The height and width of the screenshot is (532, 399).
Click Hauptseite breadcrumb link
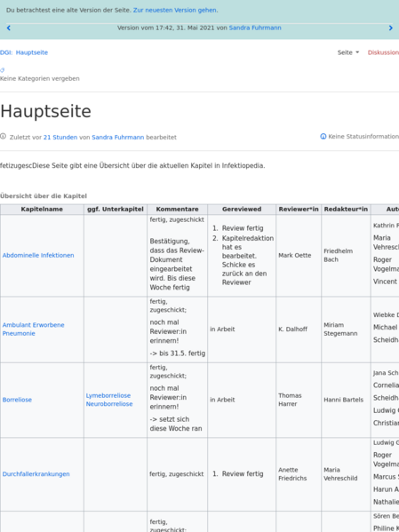point(32,52)
